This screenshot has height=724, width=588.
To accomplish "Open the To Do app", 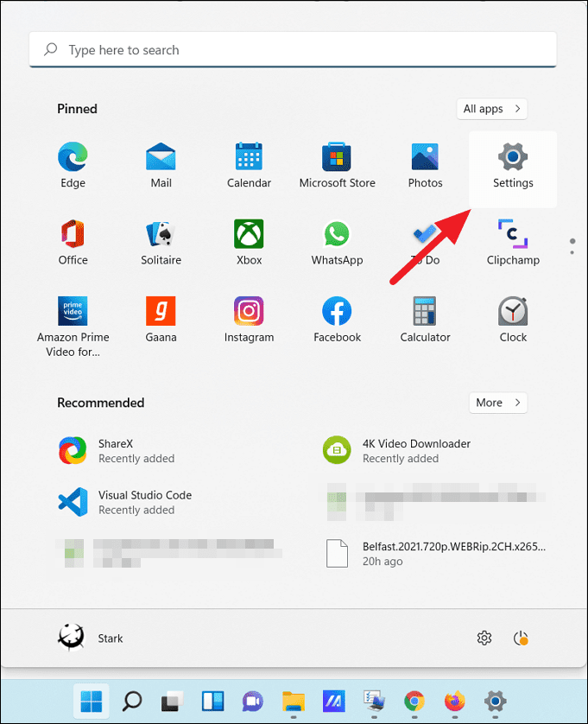I will [x=425, y=243].
